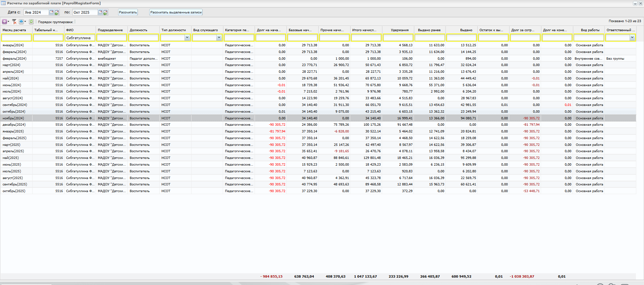Click Рассчитать выделенные записи button
This screenshot has width=644, height=285.
pyautogui.click(x=176, y=12)
